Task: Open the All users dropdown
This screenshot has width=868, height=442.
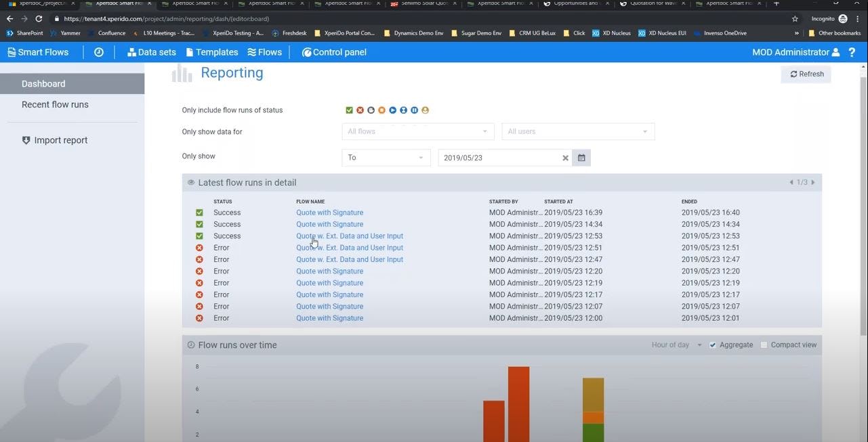Action: coord(578,131)
